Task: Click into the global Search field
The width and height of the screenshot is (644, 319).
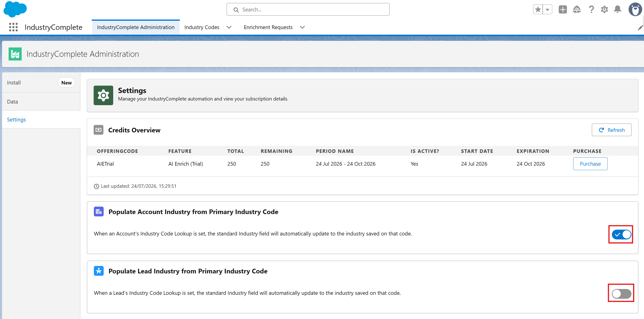Action: [308, 10]
